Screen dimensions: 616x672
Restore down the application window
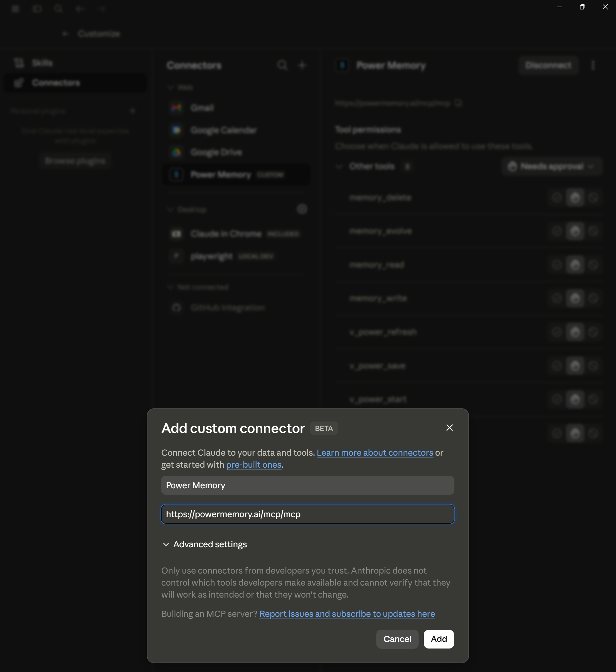point(582,7)
